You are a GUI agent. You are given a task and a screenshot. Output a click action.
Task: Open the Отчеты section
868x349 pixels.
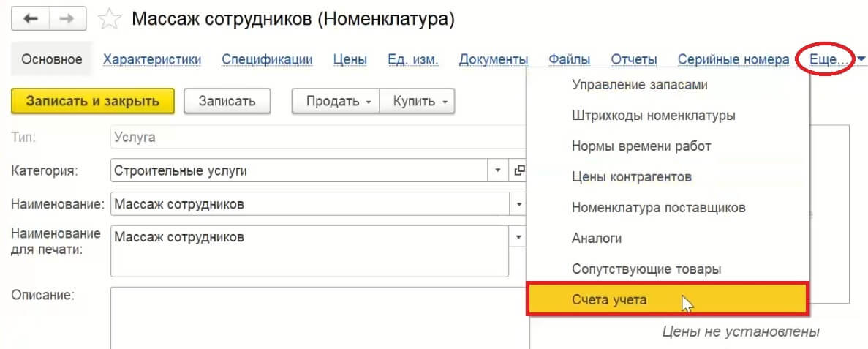coord(634,59)
